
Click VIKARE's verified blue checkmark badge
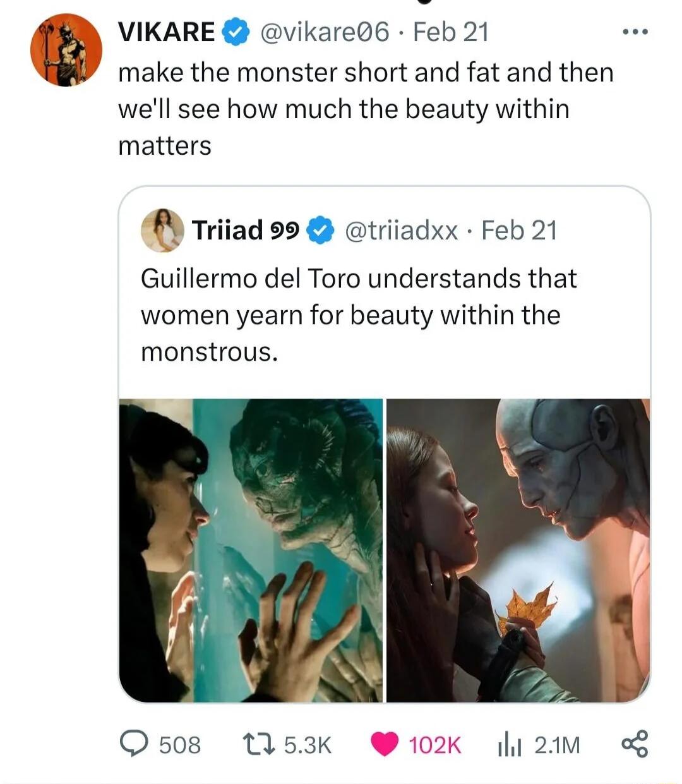tap(234, 33)
